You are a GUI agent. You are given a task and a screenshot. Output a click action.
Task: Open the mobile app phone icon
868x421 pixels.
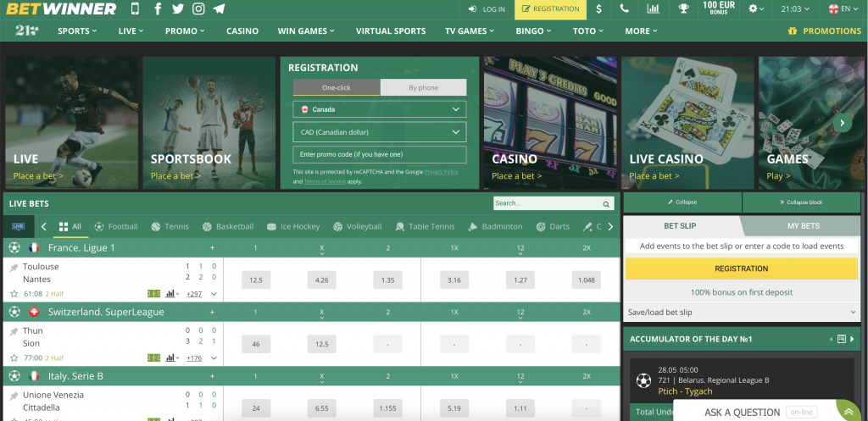[135, 8]
